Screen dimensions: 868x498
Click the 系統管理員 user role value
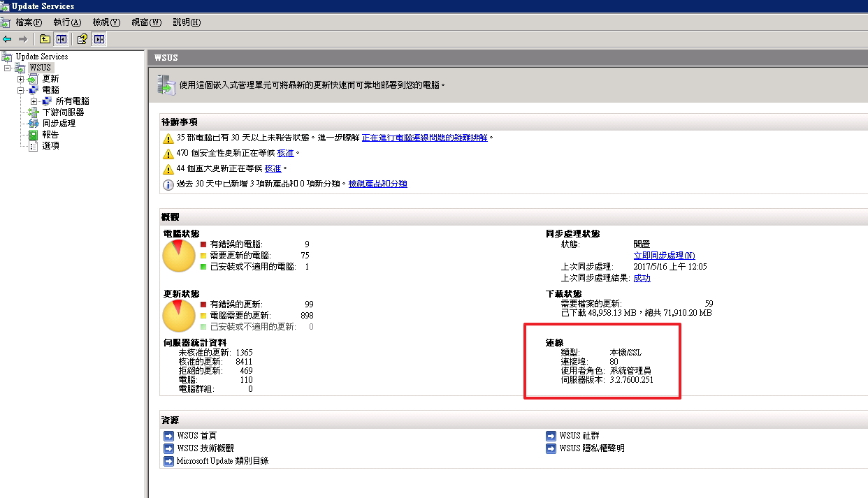[x=630, y=371]
